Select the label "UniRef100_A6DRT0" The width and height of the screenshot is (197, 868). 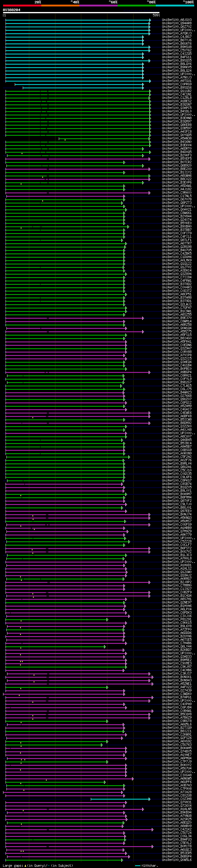(x=177, y=149)
